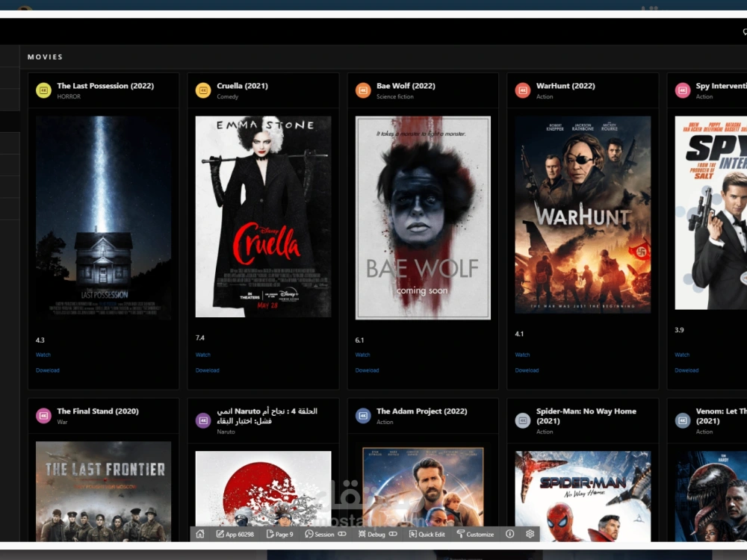Click the title Bae Wolf (2022)
The image size is (747, 560).
point(406,86)
